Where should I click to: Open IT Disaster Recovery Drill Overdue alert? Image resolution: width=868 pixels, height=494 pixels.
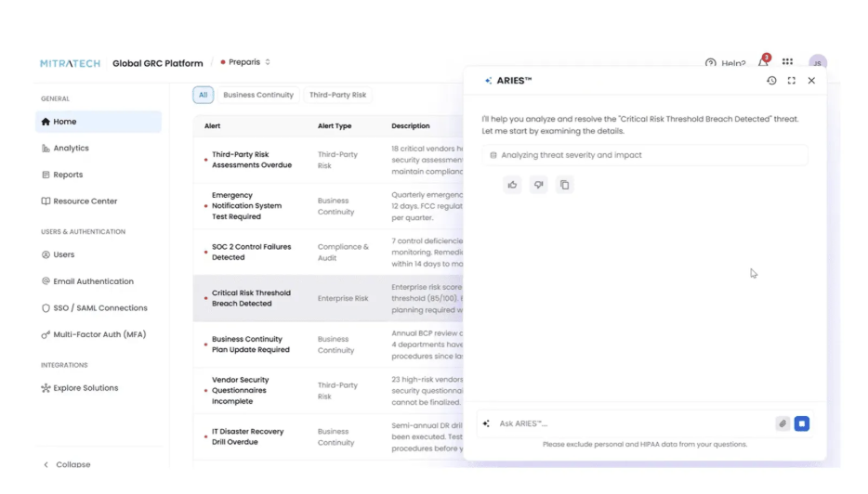247,436
